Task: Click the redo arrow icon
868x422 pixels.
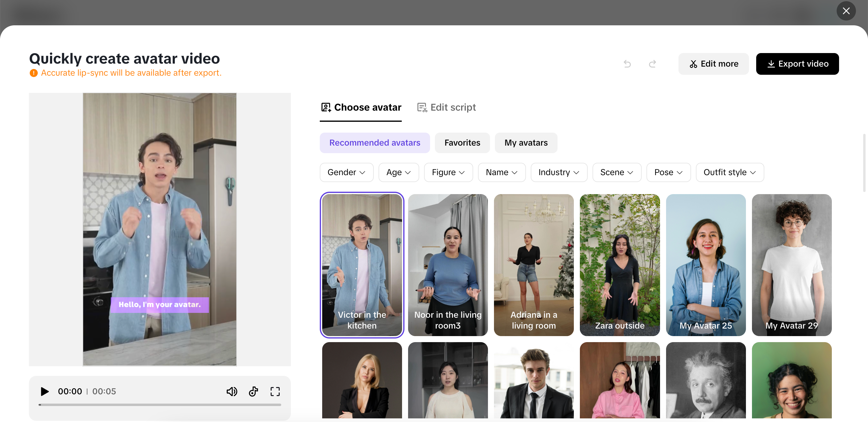Action: pyautogui.click(x=652, y=64)
